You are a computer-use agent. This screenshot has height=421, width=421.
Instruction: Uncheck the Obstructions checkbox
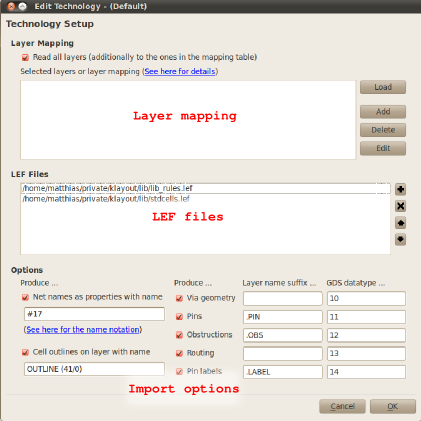(x=179, y=335)
